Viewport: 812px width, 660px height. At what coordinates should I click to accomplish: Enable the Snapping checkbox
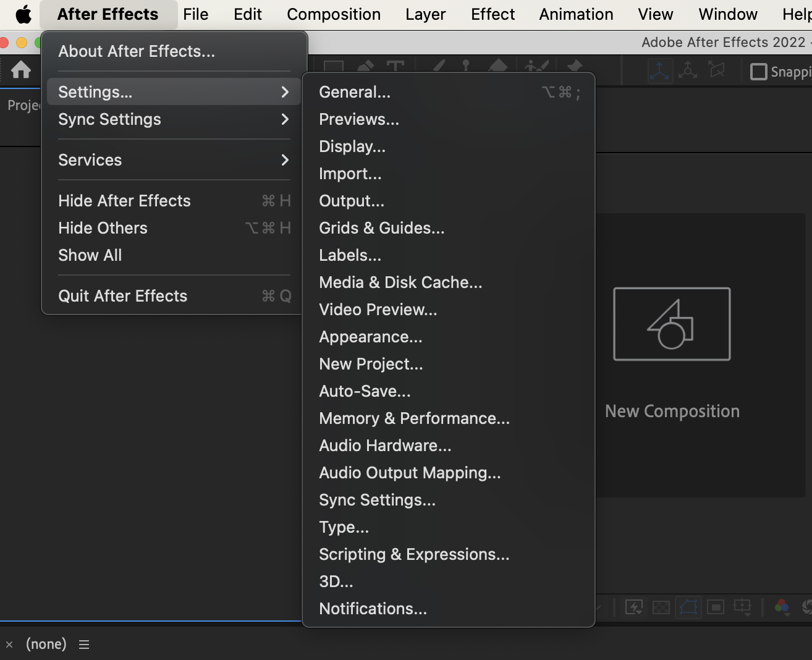[x=758, y=72]
